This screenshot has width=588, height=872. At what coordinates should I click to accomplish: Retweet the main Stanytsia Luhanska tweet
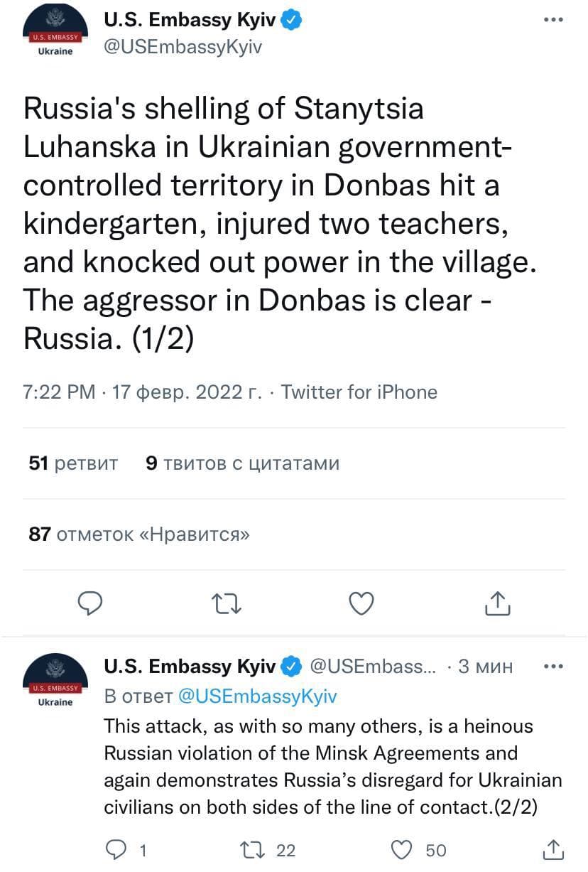(227, 603)
